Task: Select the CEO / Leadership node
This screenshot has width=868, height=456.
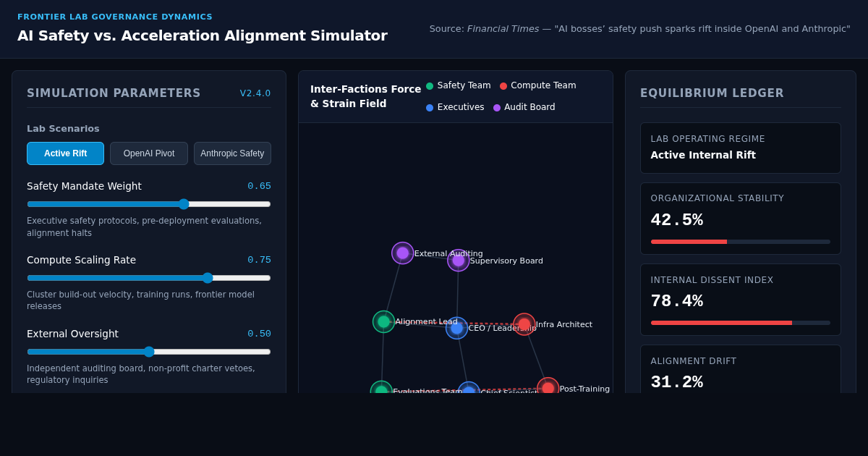Action: coord(457,328)
